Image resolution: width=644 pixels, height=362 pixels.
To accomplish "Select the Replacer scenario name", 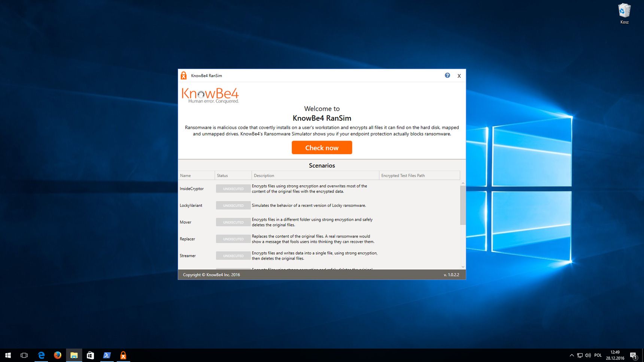I will point(187,239).
